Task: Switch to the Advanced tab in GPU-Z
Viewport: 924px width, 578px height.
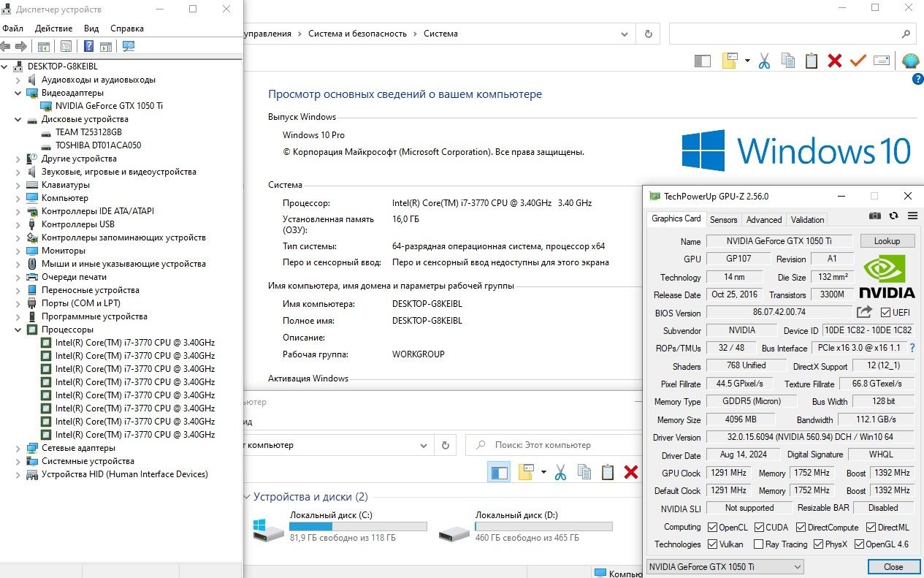Action: [764, 219]
